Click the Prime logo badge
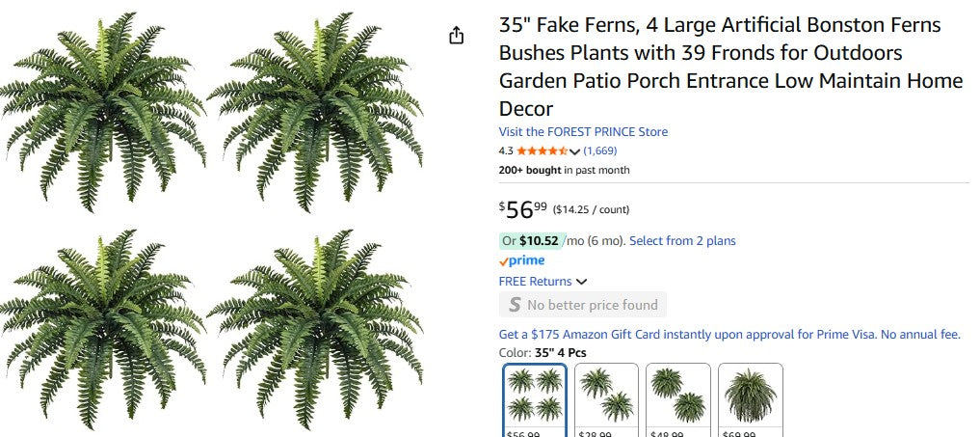 pyautogui.click(x=521, y=260)
